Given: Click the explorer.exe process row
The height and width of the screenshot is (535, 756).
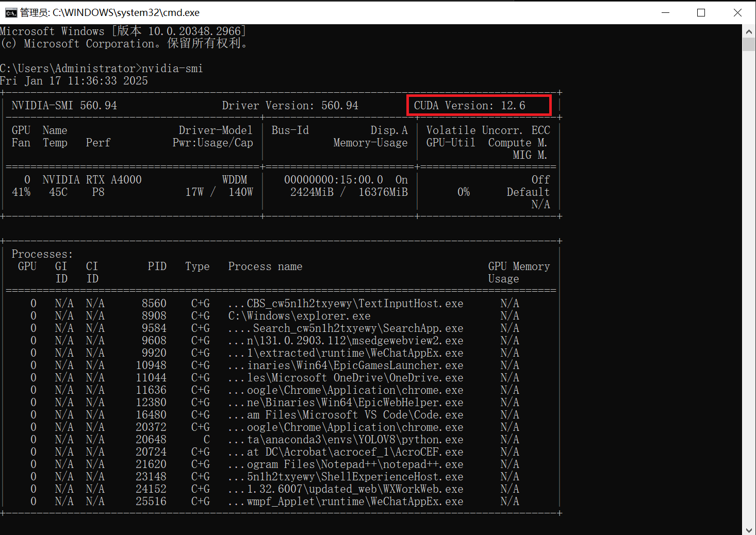Looking at the screenshot, I should 299,316.
